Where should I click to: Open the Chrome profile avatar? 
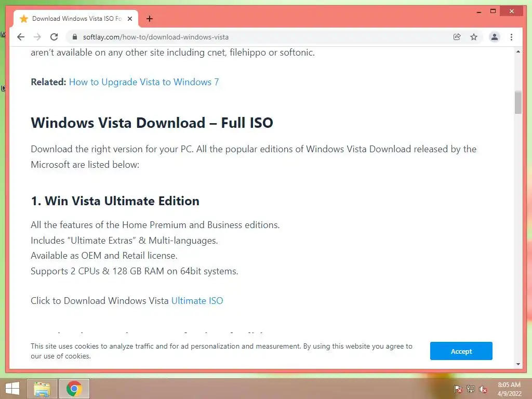pos(495,37)
